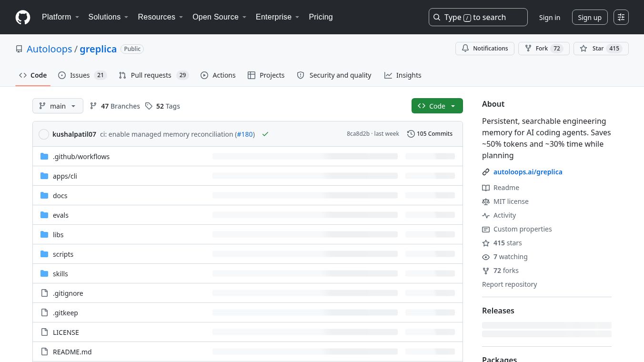
Task: Open appearance settings icon in header
Action: (621, 17)
